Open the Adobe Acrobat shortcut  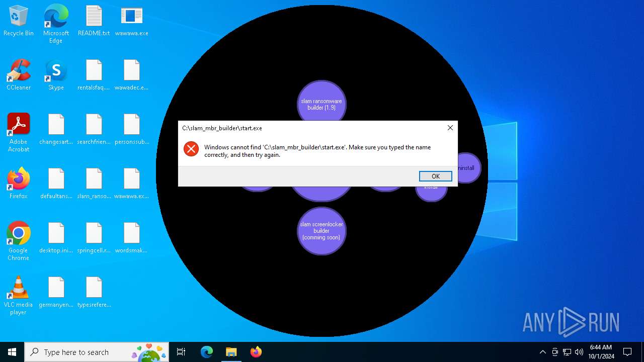point(19,133)
